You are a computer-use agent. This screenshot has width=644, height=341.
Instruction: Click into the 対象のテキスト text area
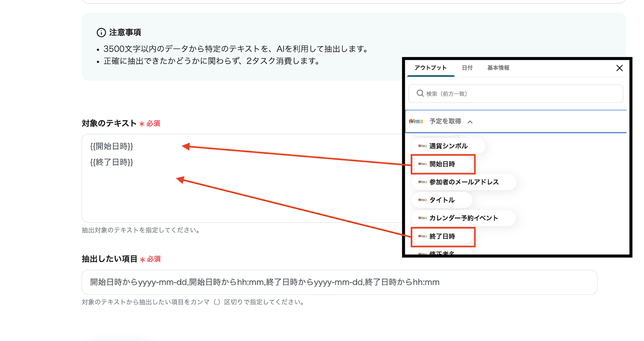click(242, 178)
